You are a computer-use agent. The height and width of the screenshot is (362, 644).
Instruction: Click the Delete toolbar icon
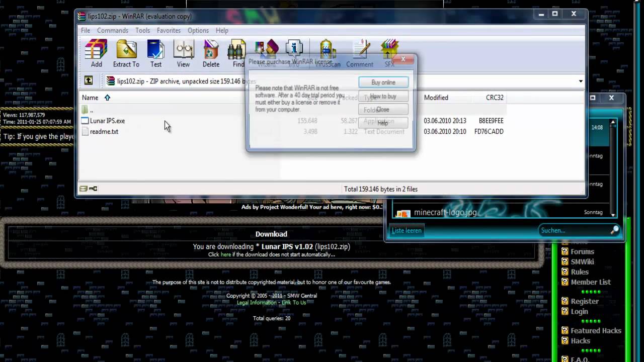(211, 54)
